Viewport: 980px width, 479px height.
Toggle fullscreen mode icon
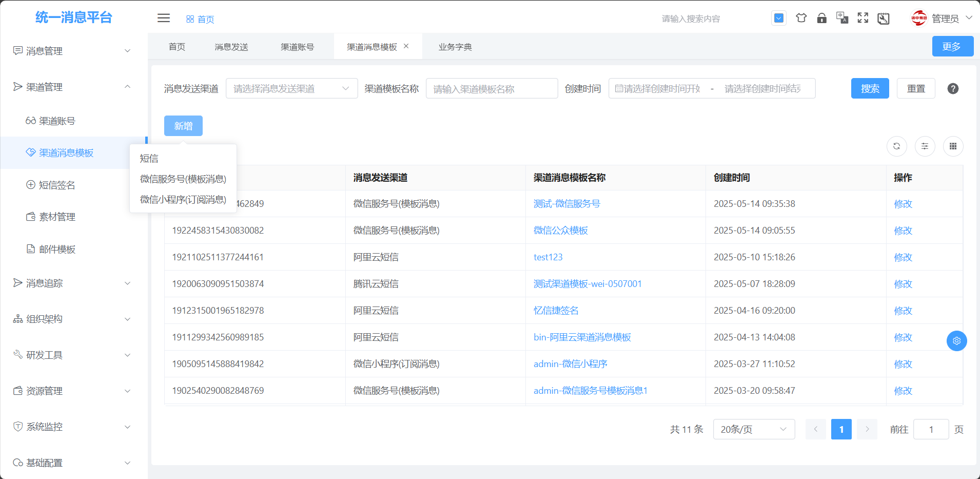pos(863,18)
